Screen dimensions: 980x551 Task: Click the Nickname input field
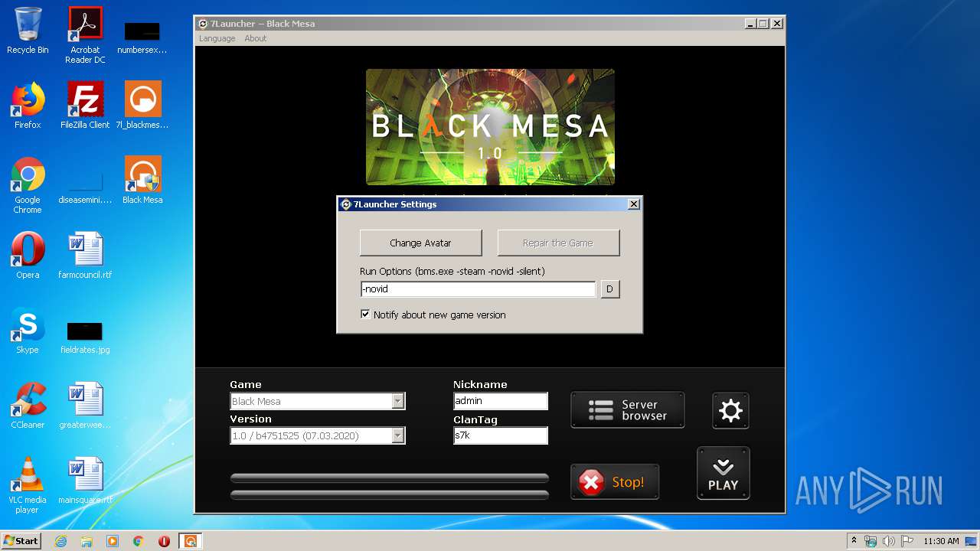tap(501, 401)
